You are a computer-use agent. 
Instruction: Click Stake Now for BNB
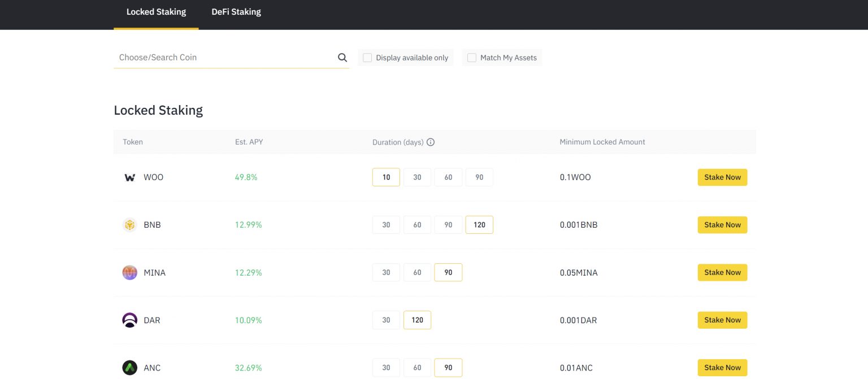(x=722, y=224)
